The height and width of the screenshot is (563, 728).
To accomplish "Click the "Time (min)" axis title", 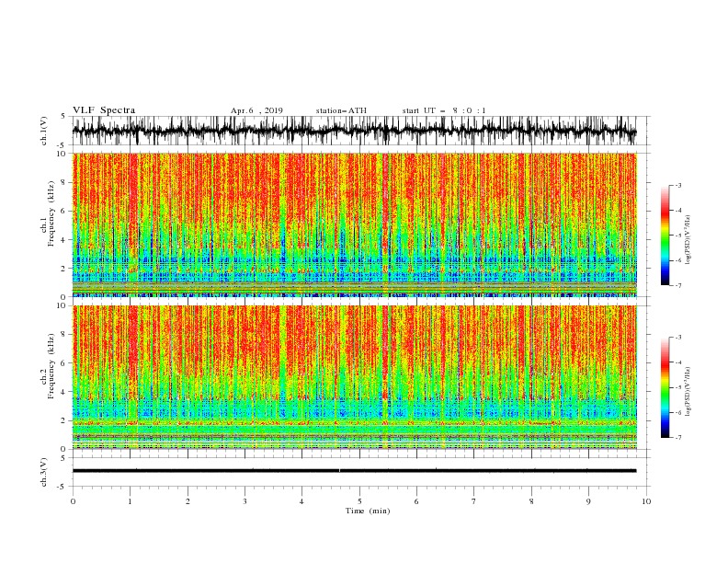I will coord(368,511).
